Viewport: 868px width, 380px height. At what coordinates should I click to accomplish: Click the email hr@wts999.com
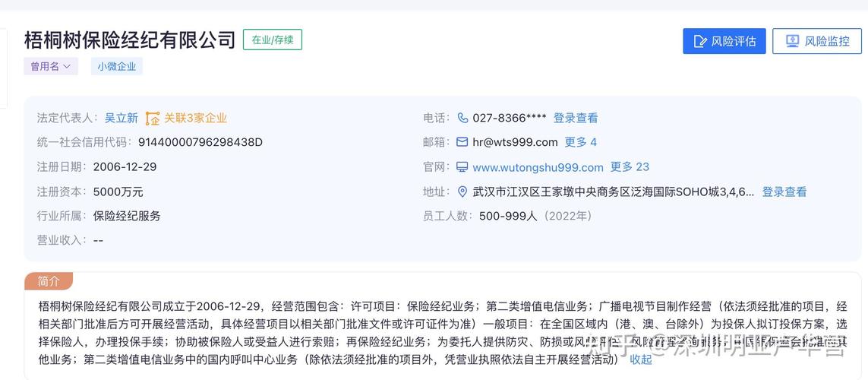tap(515, 142)
